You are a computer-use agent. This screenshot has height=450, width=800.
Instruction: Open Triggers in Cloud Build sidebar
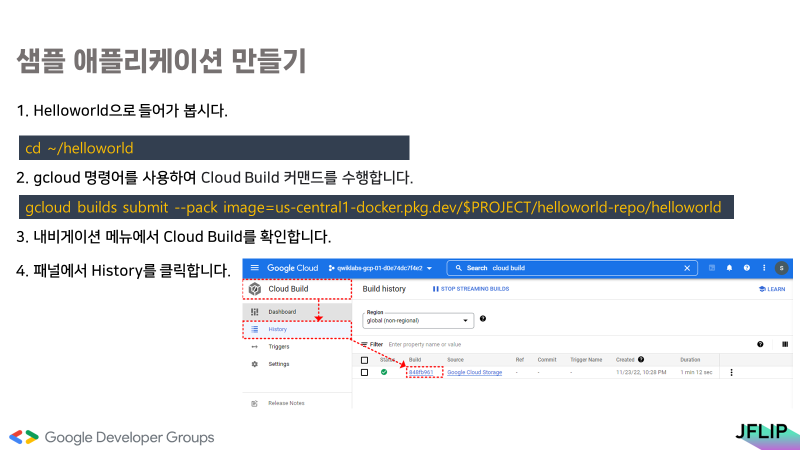pos(297,347)
